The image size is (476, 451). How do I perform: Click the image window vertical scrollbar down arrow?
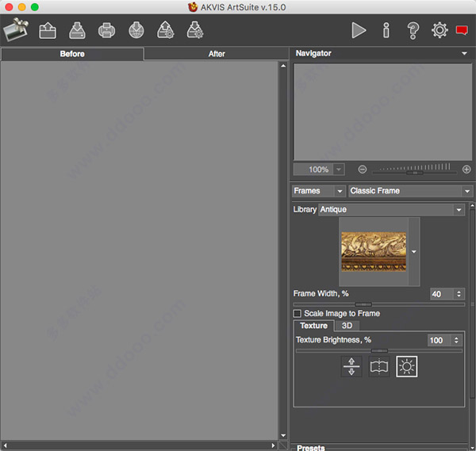click(x=283, y=435)
